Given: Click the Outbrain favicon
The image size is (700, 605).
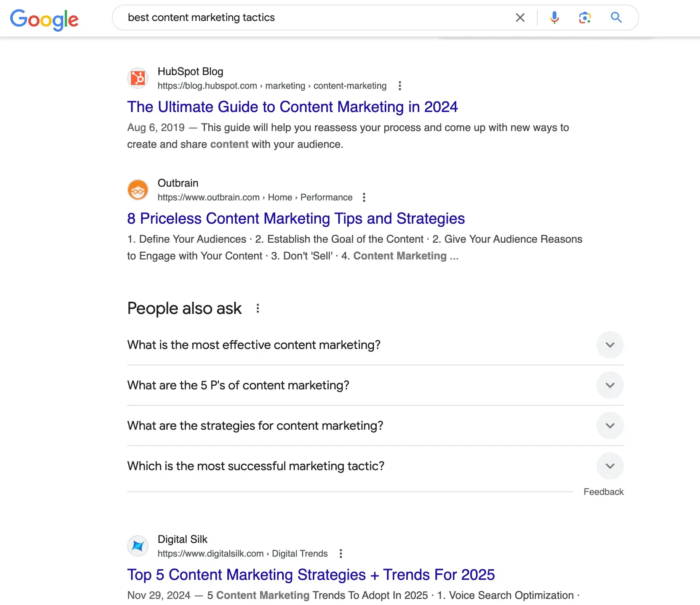Looking at the screenshot, I should click(138, 190).
